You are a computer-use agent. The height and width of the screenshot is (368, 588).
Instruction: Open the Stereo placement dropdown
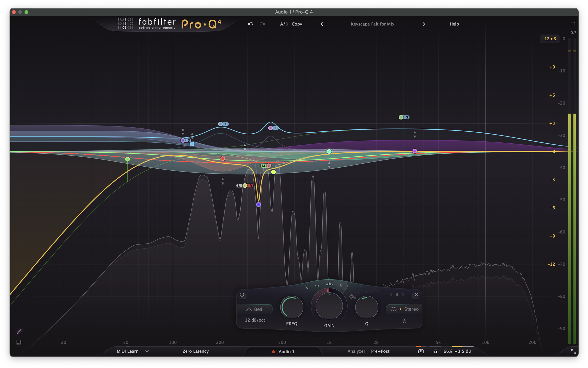tap(404, 309)
